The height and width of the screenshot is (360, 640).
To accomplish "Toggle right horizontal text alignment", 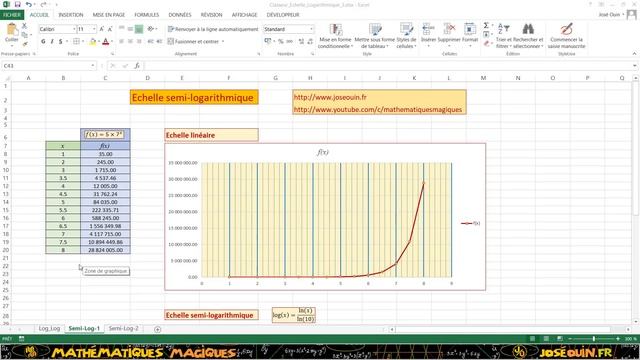I will click(139, 41).
